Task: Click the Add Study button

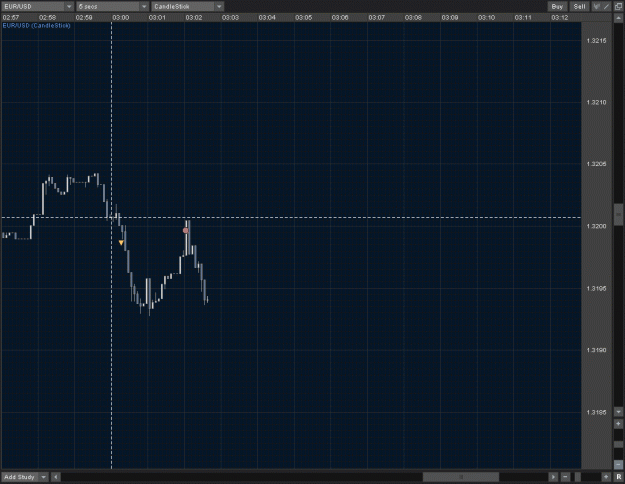Action: pos(20,477)
